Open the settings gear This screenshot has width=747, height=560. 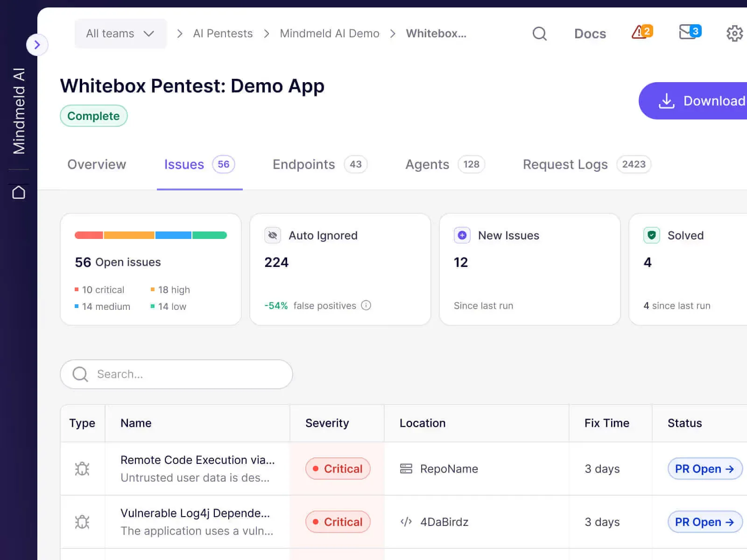click(733, 33)
